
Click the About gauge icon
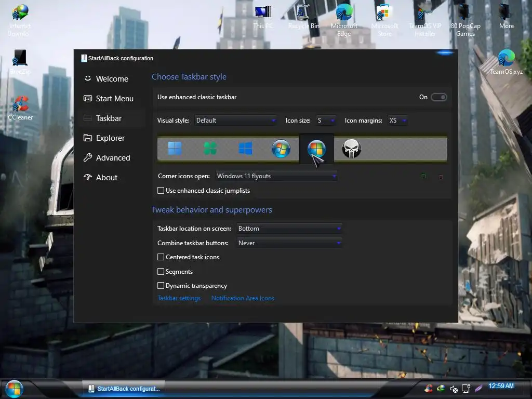87,177
